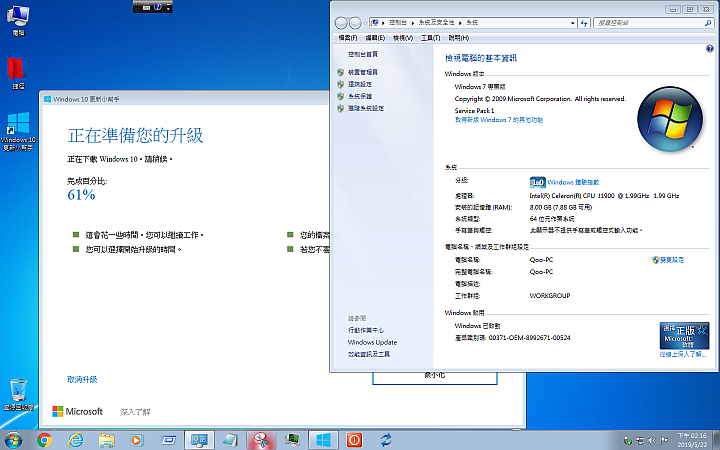Select the red folder desktop icon
Viewport: 720px width, 450px height.
[17, 73]
